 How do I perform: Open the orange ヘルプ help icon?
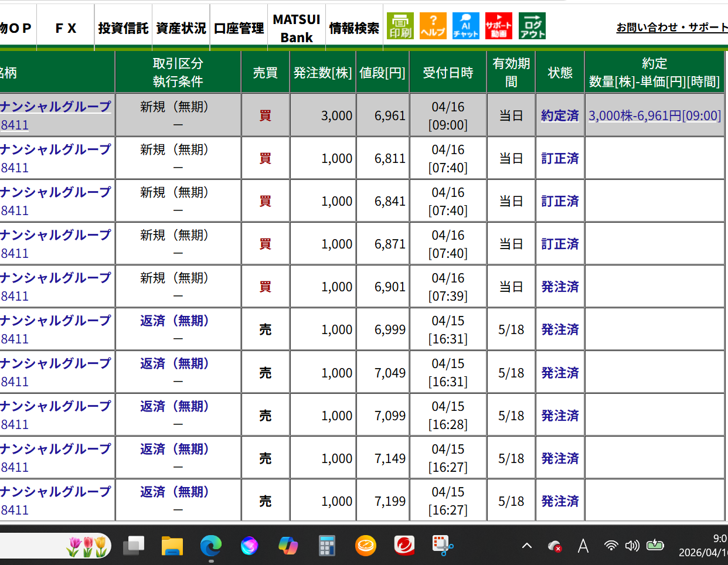(x=433, y=26)
